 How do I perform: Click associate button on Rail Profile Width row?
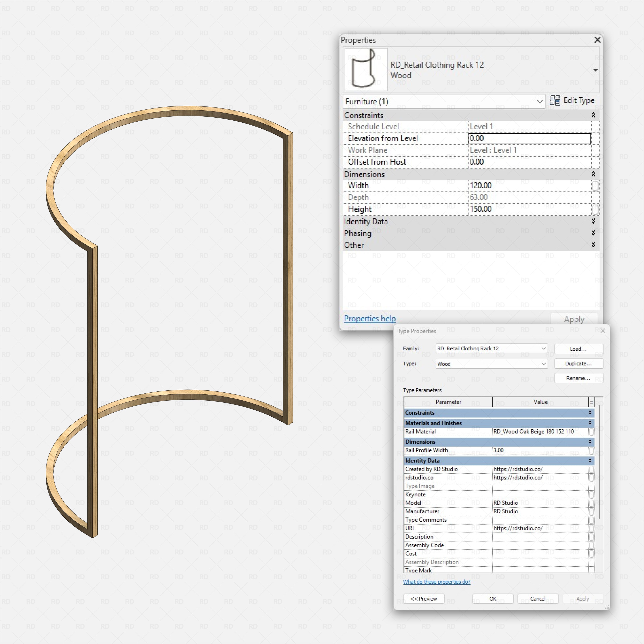(591, 451)
